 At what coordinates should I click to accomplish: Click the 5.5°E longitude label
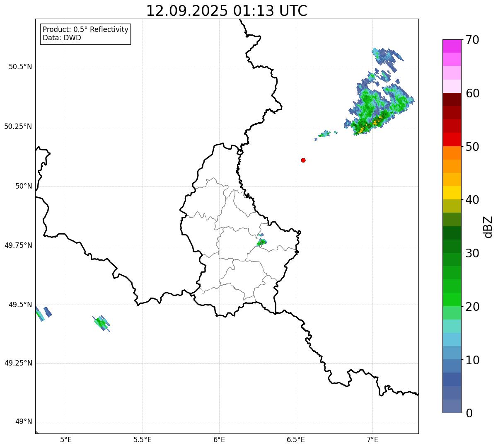click(x=143, y=440)
